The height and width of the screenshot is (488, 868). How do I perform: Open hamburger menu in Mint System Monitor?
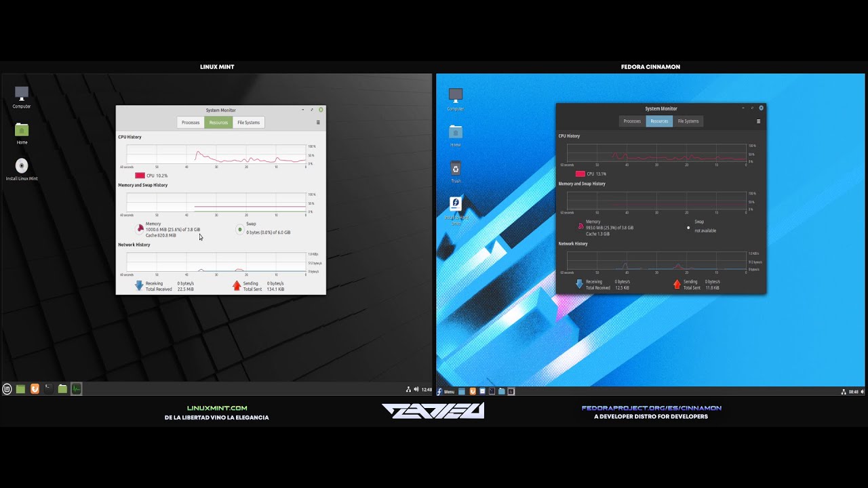(x=318, y=123)
